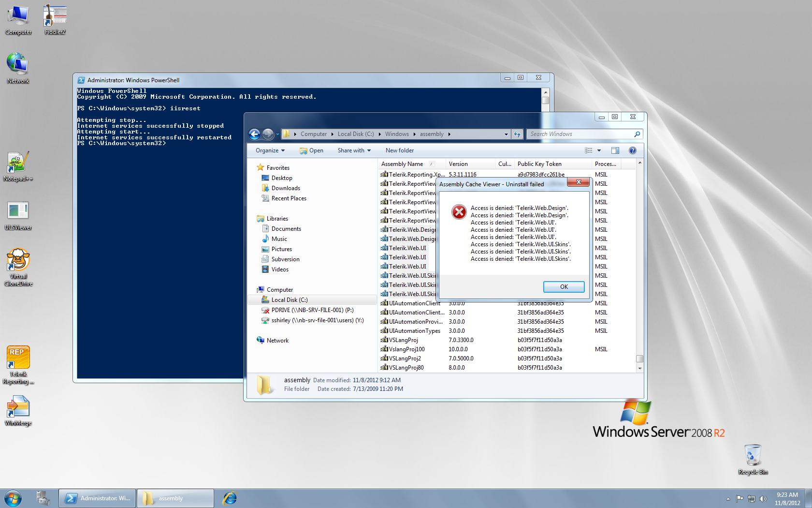The height and width of the screenshot is (508, 812).
Task: Open Server Manager from the taskbar
Action: pyautogui.click(x=43, y=498)
